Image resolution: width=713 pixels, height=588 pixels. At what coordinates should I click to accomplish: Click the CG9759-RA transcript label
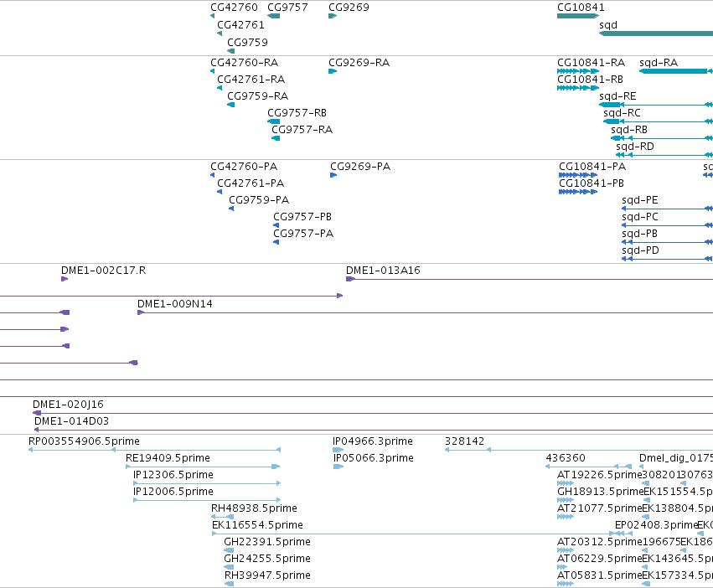click(257, 96)
